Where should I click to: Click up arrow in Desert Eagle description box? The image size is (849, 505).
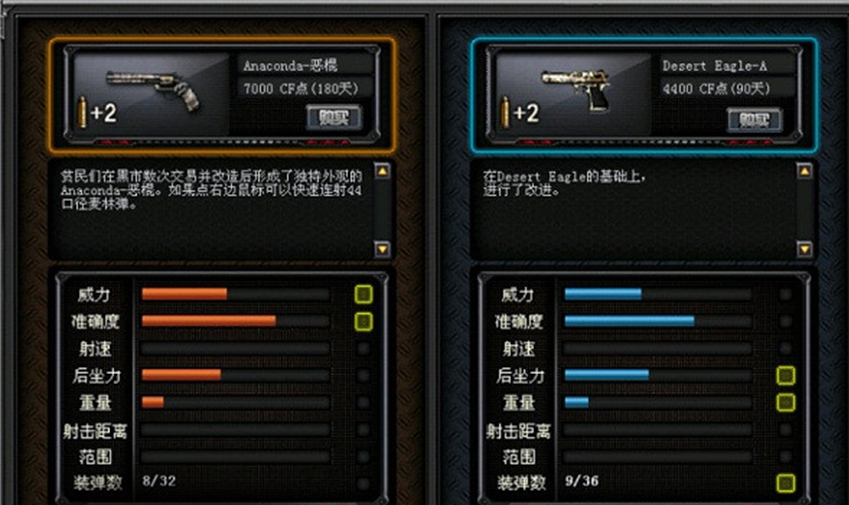pos(805,172)
